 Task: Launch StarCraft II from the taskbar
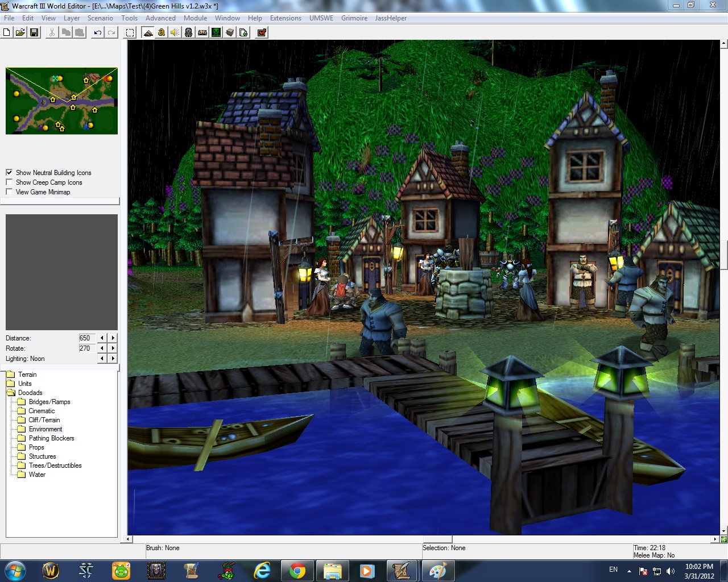[x=86, y=570]
